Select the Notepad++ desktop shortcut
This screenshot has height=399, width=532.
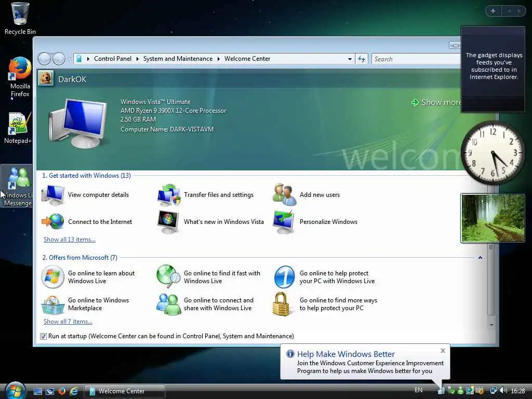pos(18,128)
